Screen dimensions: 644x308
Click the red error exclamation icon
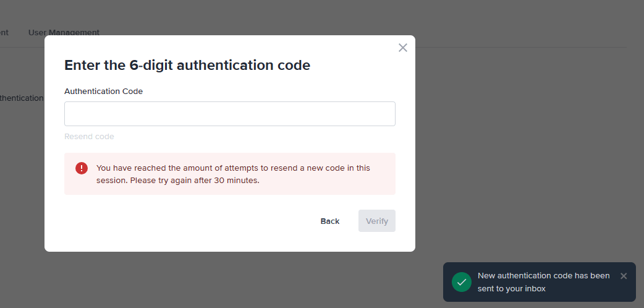click(x=82, y=168)
